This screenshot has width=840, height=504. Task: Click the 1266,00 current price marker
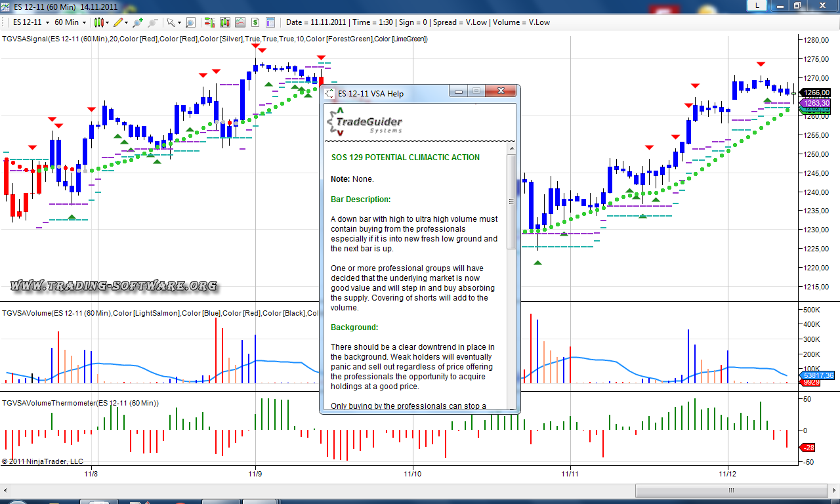(816, 93)
